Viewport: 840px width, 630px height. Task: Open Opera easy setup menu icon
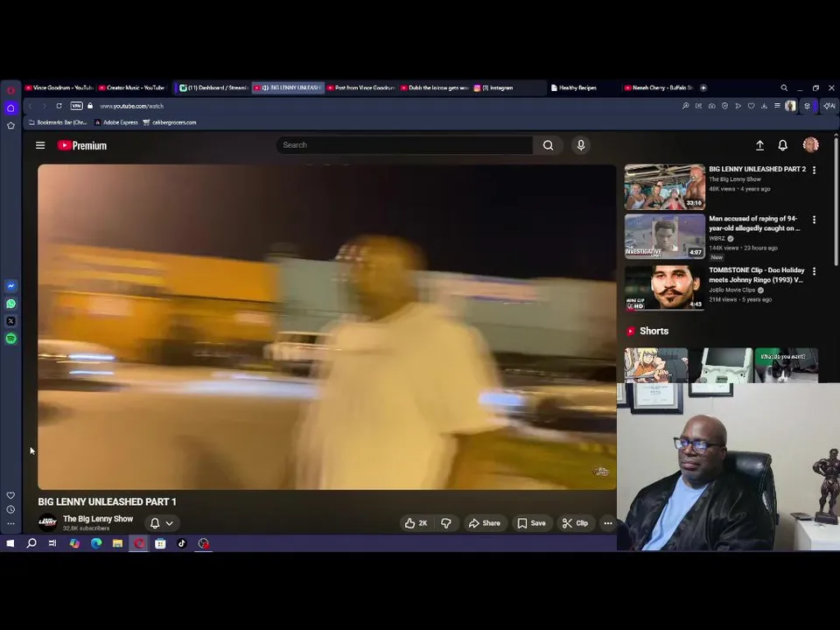coord(777,106)
